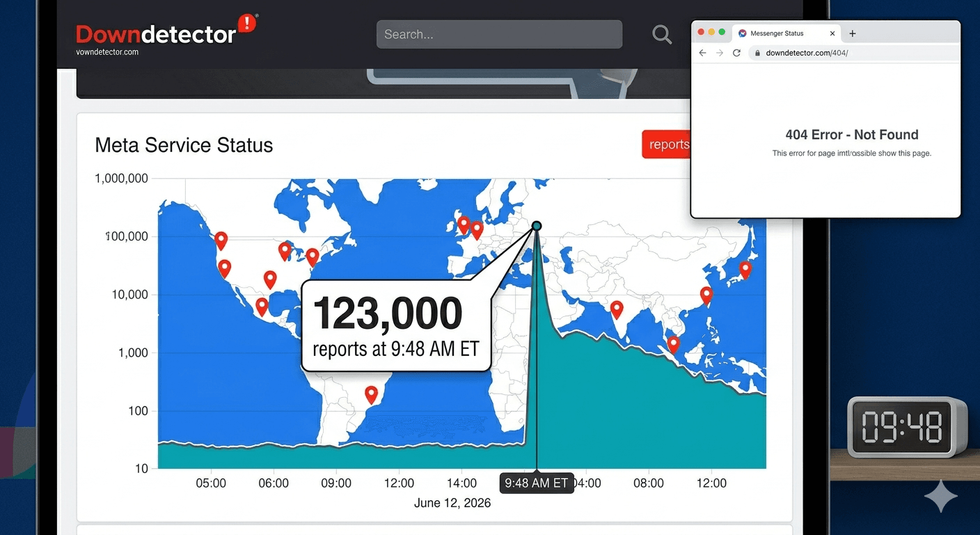Select the map pin over Southeast Asia
This screenshot has width=980, height=535.
(x=673, y=344)
